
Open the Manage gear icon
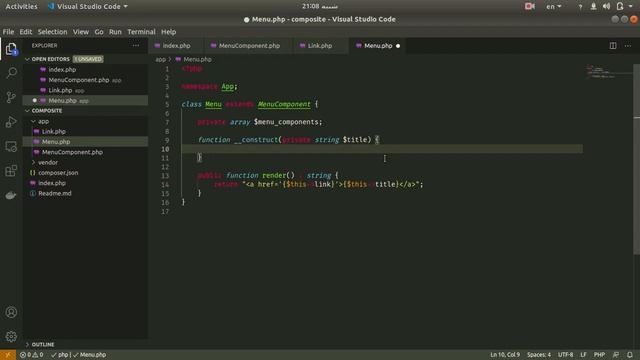coord(11,336)
